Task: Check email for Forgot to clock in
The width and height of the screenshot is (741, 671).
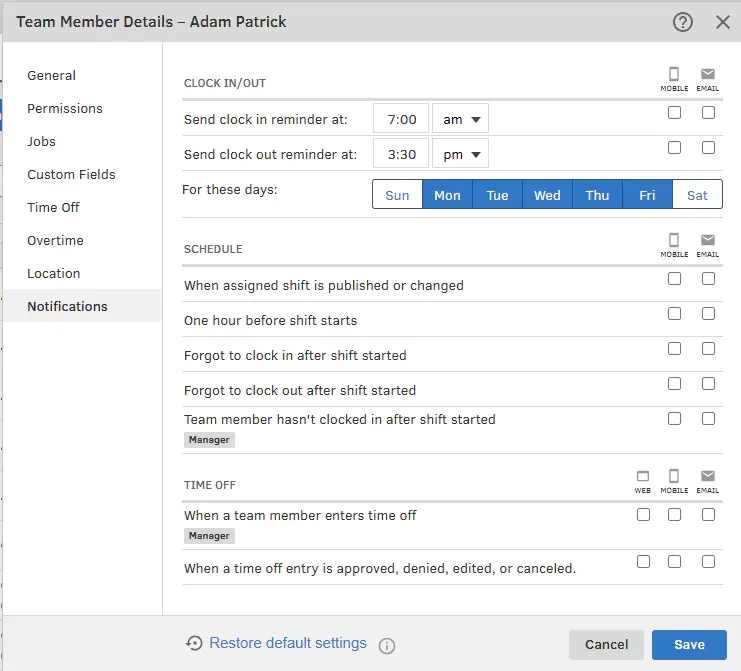Action: point(708,348)
